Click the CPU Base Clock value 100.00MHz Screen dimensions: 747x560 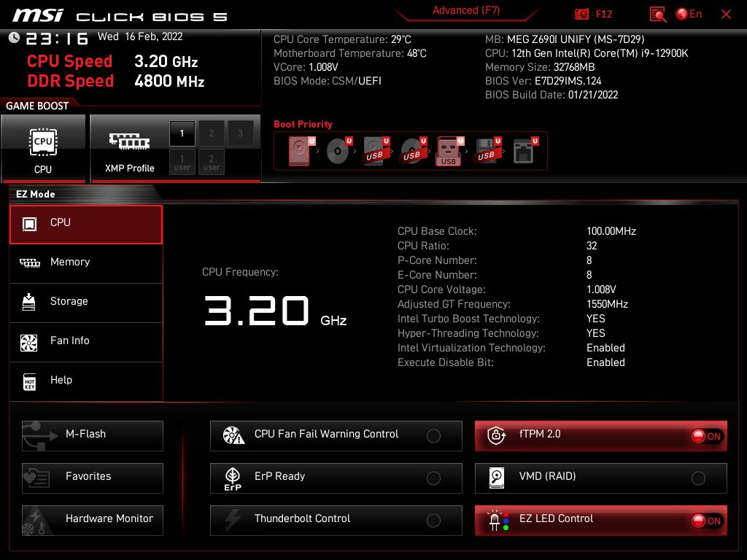pos(611,231)
